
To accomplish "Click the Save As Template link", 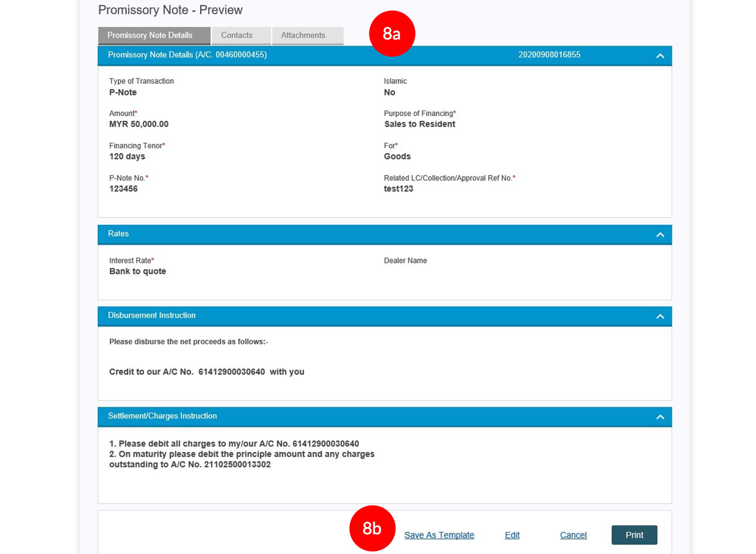I will click(439, 535).
